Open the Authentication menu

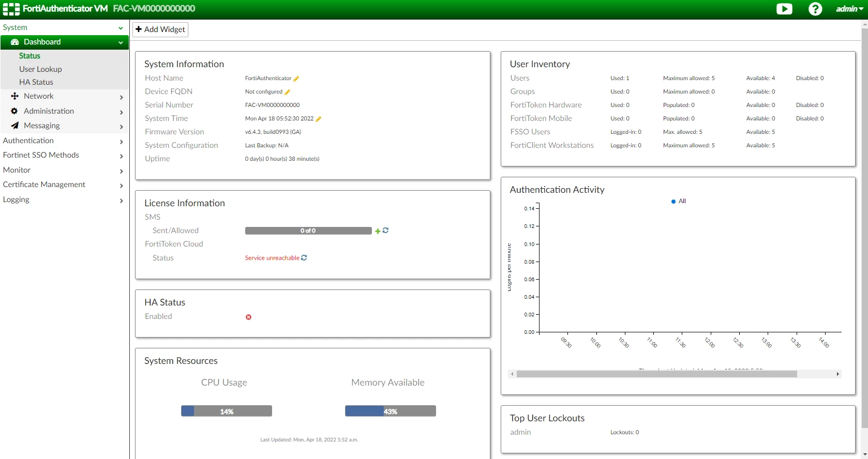click(x=28, y=141)
